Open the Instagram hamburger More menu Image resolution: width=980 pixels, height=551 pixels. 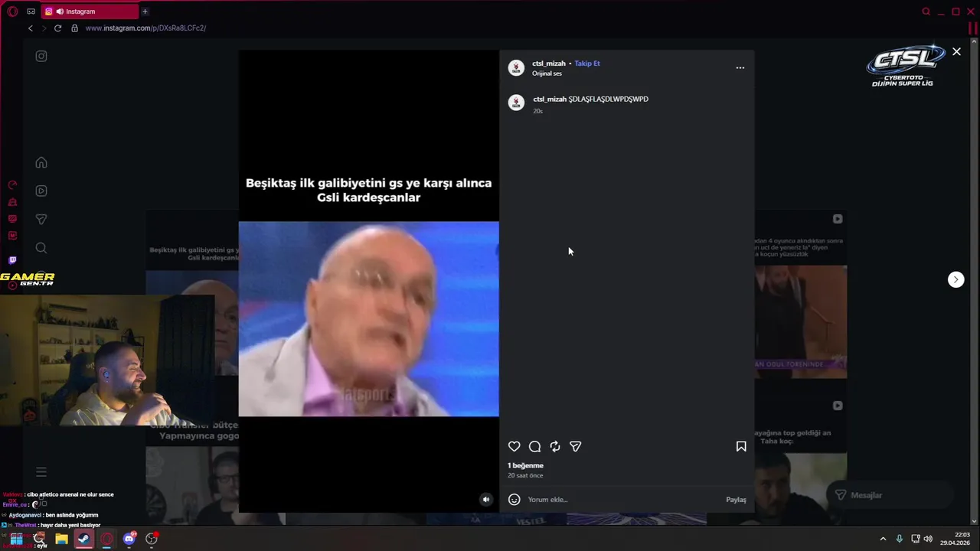pyautogui.click(x=41, y=472)
